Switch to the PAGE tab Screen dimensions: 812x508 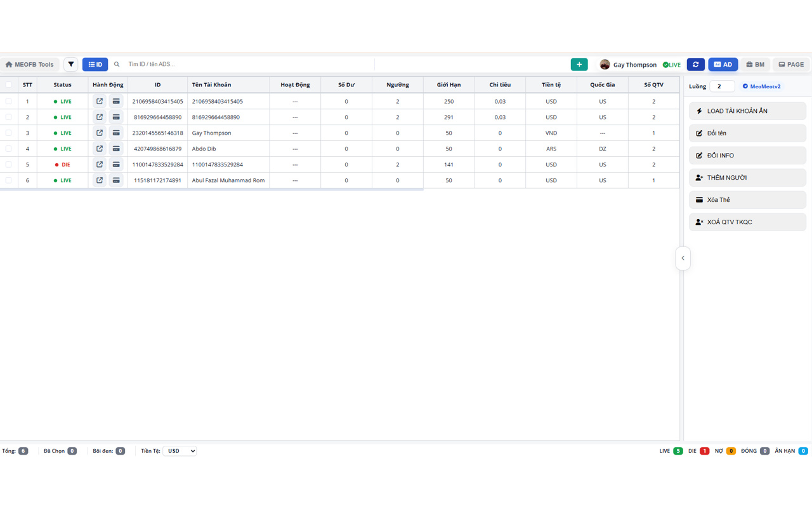point(790,64)
